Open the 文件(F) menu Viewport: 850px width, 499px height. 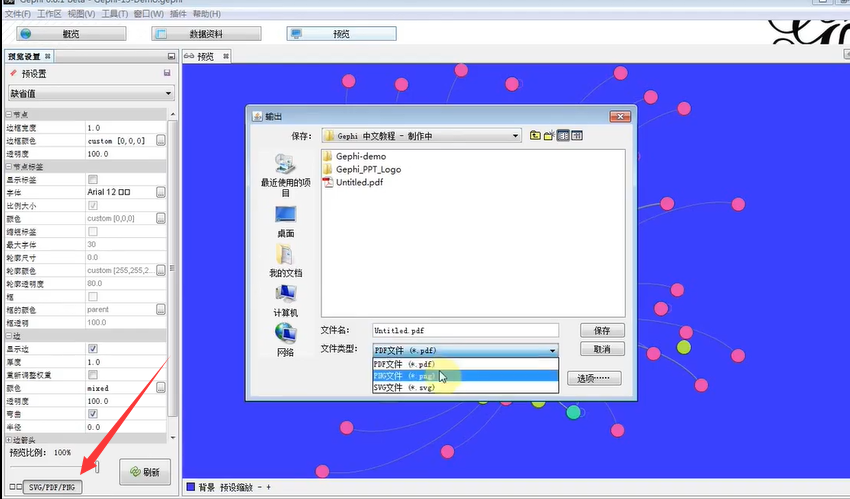(18, 14)
